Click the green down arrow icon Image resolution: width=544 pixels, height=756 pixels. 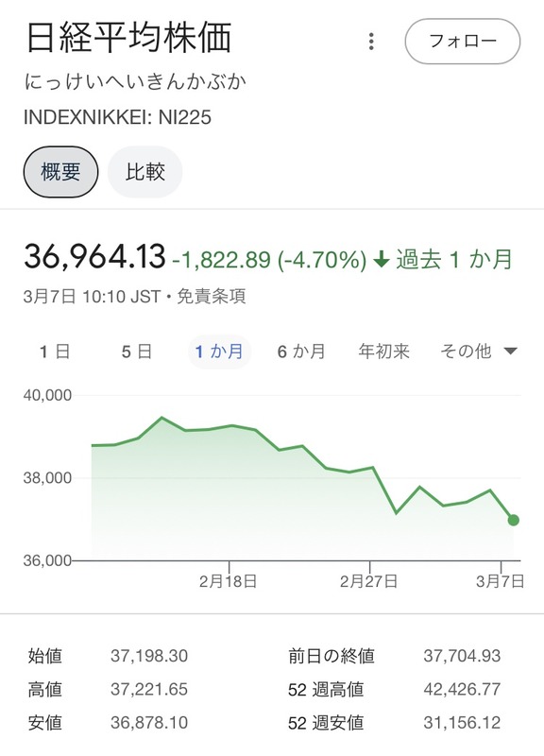(x=382, y=259)
